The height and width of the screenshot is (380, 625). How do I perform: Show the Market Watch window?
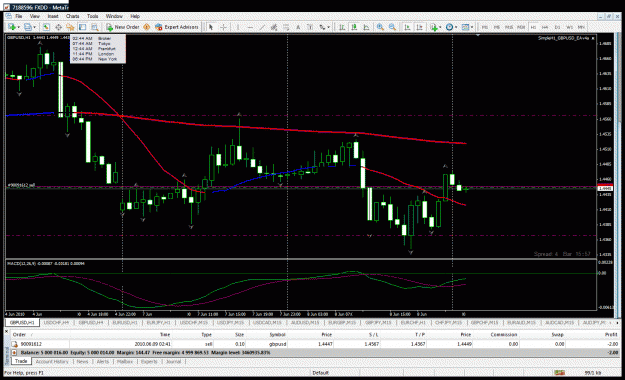click(x=46, y=27)
